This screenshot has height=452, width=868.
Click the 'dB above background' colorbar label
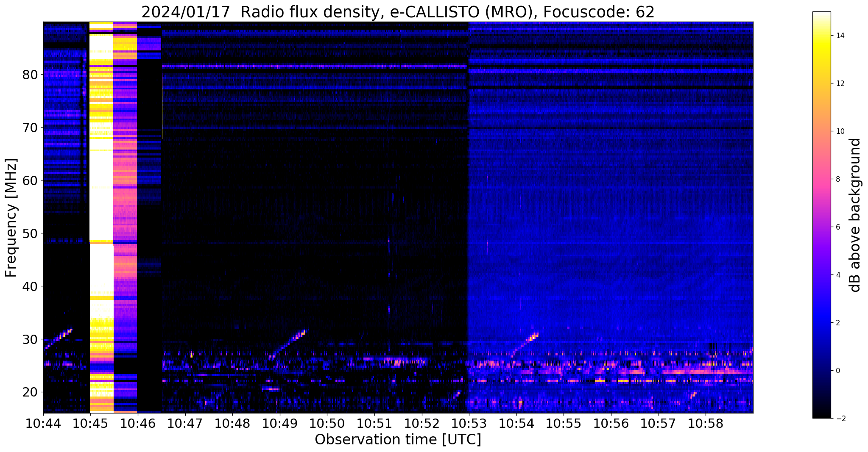click(855, 215)
